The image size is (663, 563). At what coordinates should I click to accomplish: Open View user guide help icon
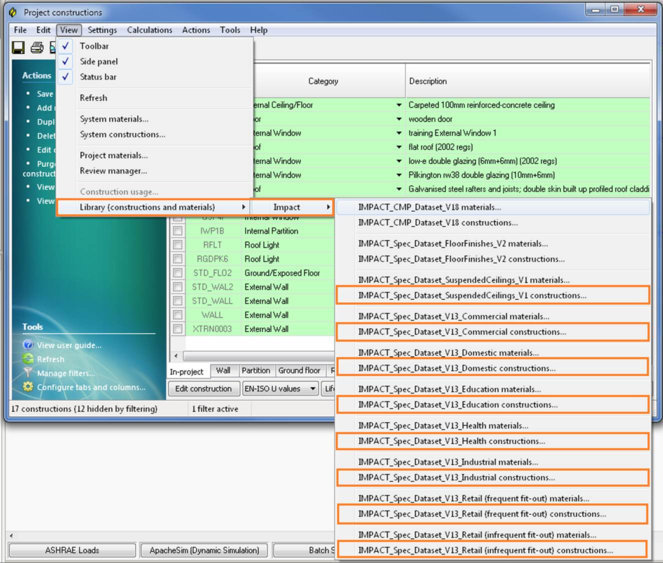point(28,345)
